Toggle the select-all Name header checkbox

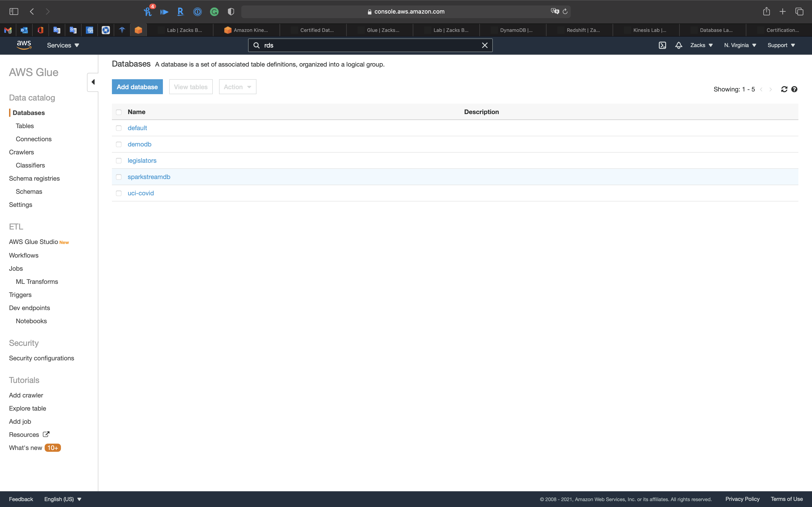point(119,112)
